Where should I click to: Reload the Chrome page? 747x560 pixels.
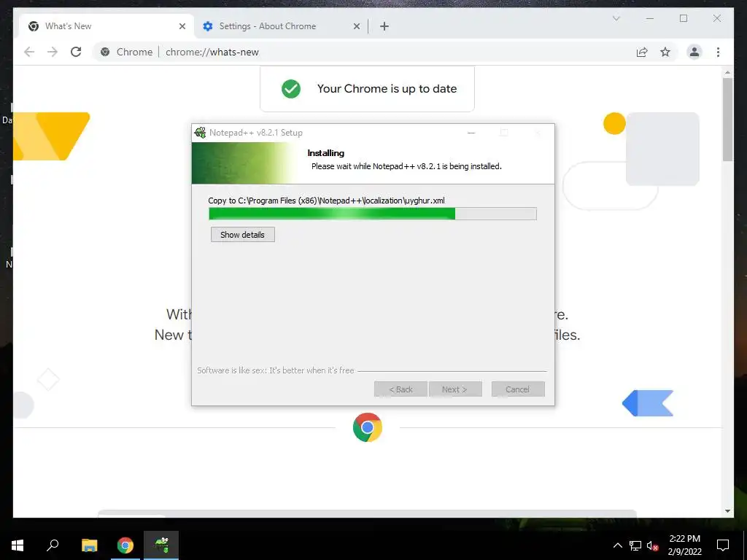click(x=76, y=52)
